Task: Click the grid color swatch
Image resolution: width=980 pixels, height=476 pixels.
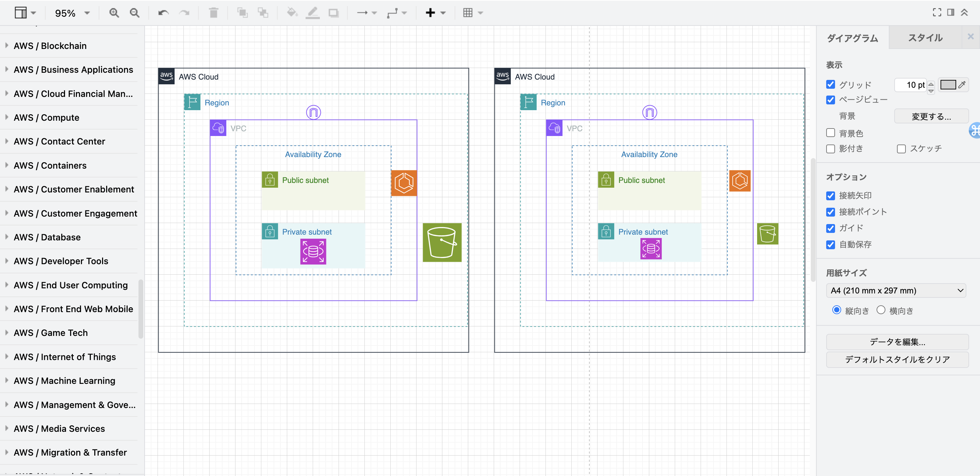Action: pyautogui.click(x=948, y=84)
